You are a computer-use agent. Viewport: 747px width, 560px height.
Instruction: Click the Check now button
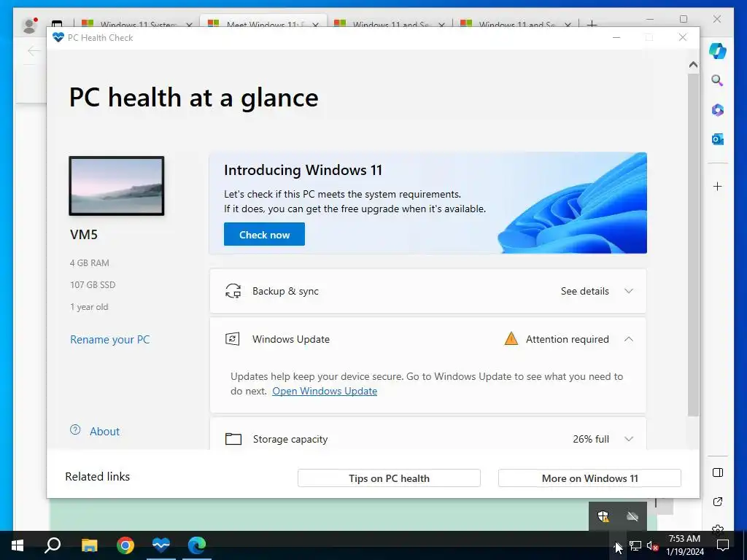pyautogui.click(x=264, y=234)
